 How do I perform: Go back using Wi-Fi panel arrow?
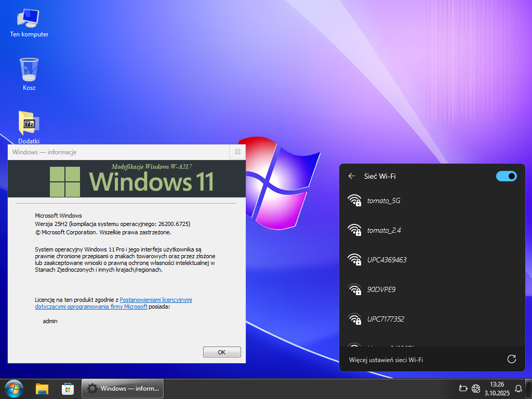[352, 176]
